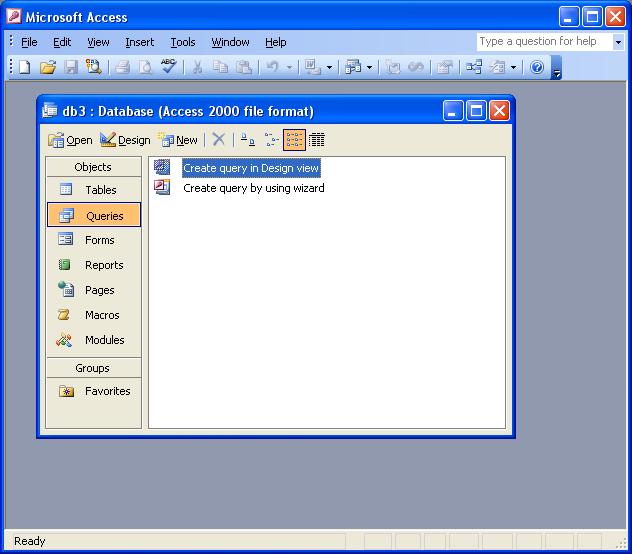Select Reports in Objects list
632x554 pixels.
93,265
